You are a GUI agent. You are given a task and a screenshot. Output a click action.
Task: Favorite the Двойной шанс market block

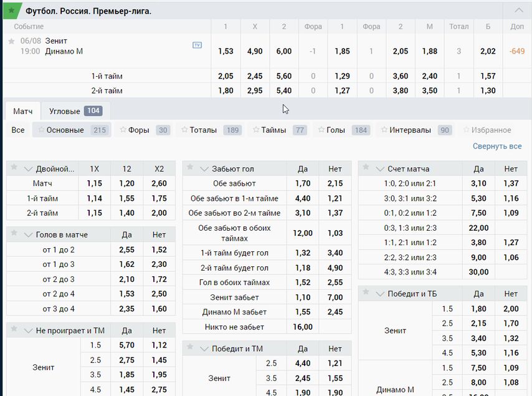click(14, 167)
